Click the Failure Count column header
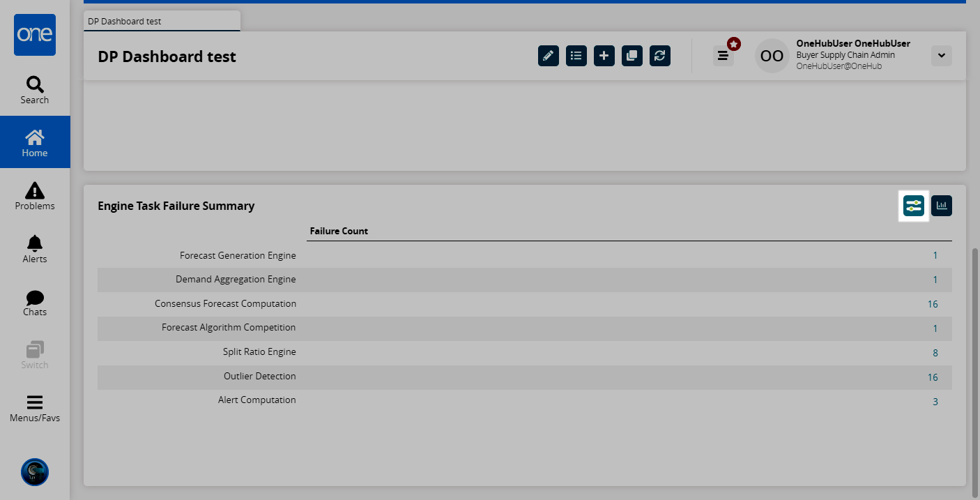The height and width of the screenshot is (500, 980). (x=339, y=231)
